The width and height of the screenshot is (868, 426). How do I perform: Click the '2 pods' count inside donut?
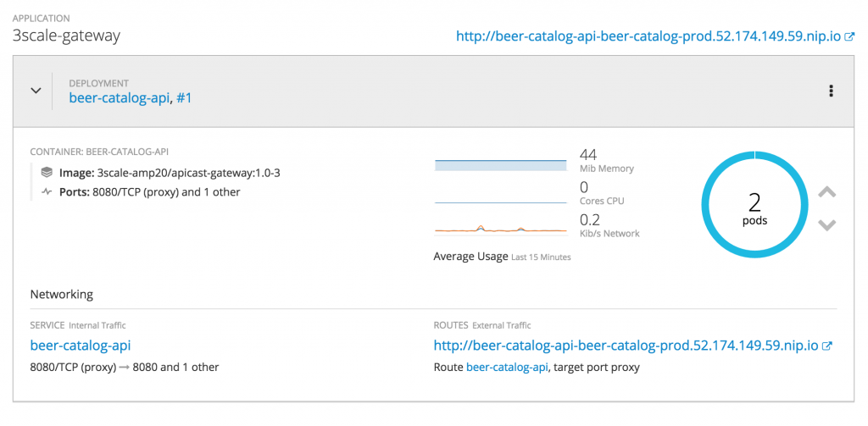(x=754, y=207)
